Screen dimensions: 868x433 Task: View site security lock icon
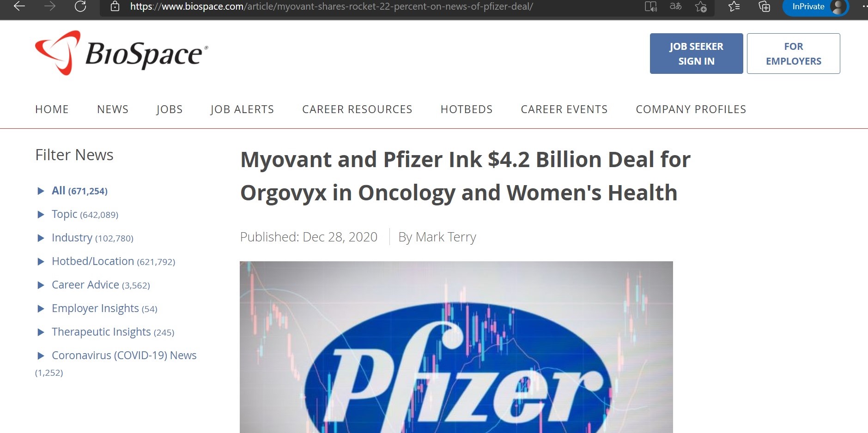tap(115, 6)
